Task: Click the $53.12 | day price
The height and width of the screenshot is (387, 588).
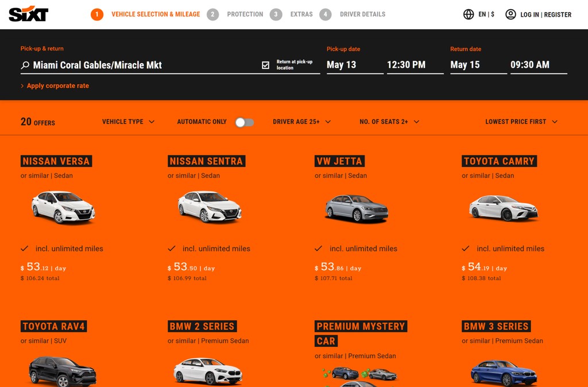Action: pyautogui.click(x=44, y=267)
